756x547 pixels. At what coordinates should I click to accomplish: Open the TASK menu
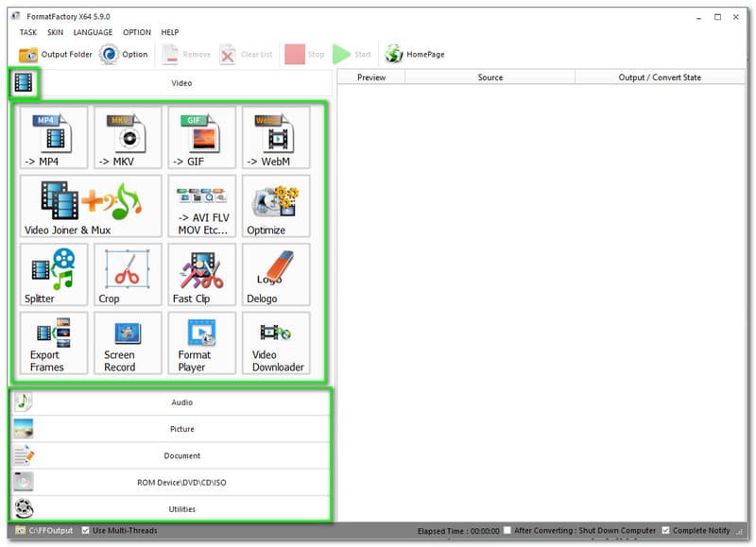(x=28, y=32)
